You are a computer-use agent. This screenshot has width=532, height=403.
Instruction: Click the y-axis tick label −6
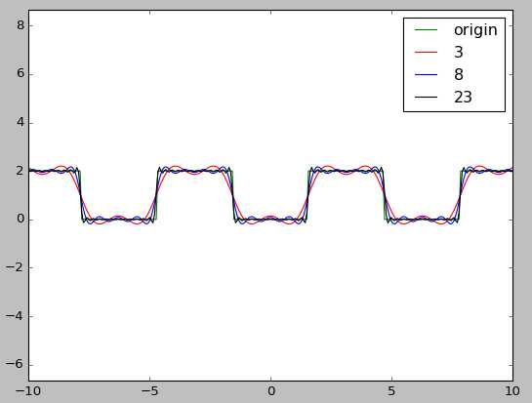click(16, 365)
